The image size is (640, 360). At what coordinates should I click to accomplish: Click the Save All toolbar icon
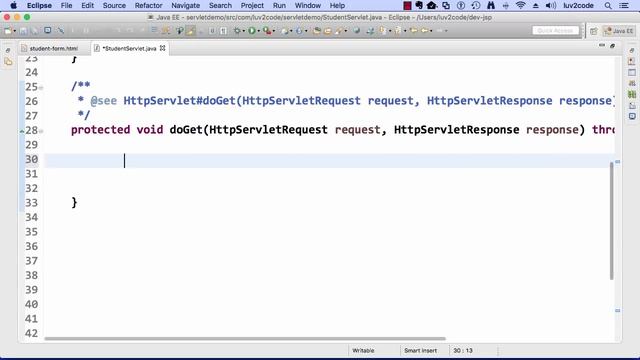tap(35, 31)
